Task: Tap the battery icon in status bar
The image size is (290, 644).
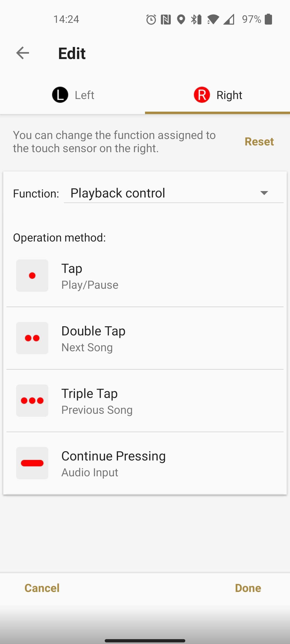Action: pos(268,19)
